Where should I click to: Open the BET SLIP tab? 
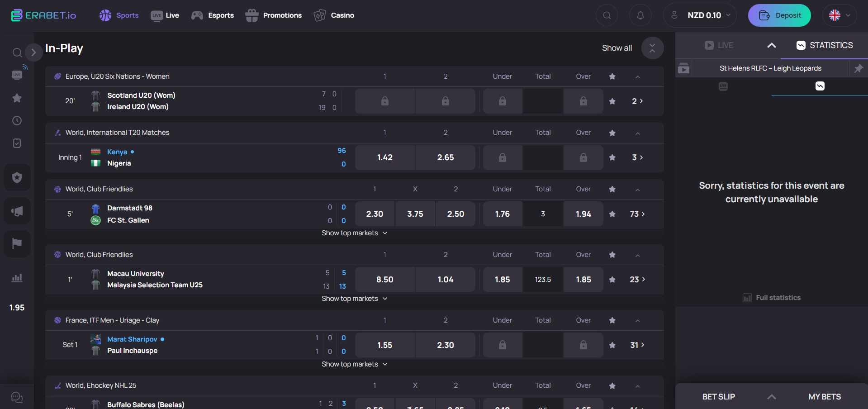(x=718, y=397)
